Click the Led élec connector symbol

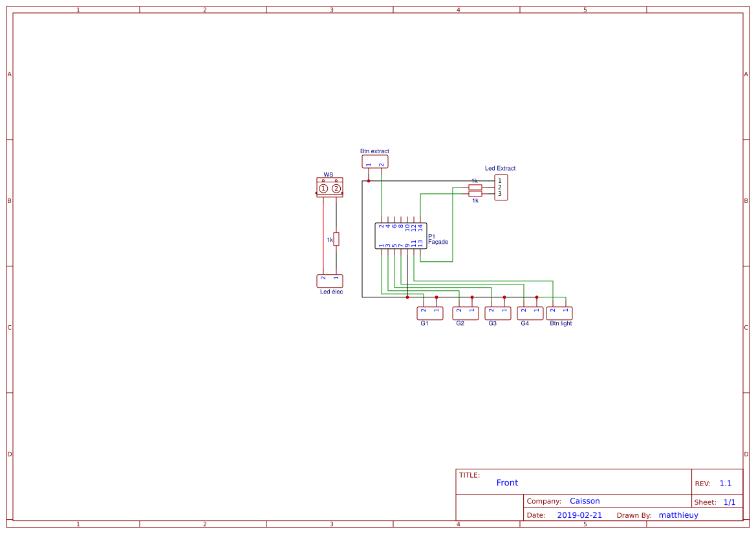pos(330,281)
